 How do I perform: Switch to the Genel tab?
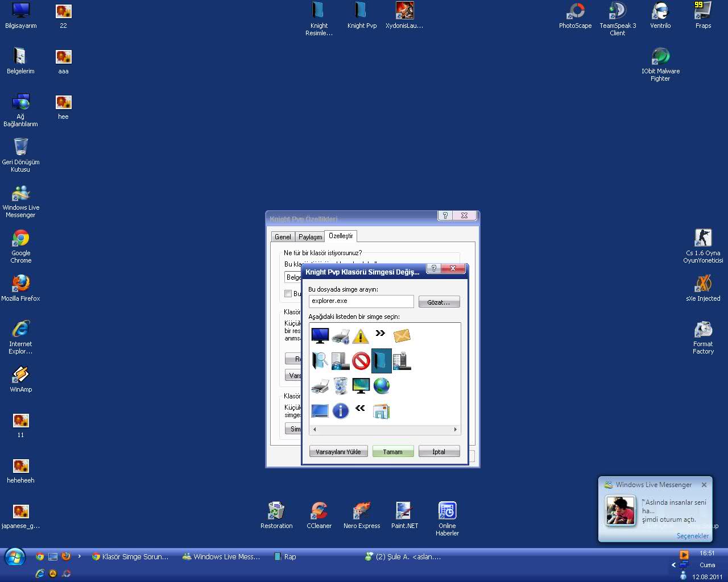click(283, 237)
